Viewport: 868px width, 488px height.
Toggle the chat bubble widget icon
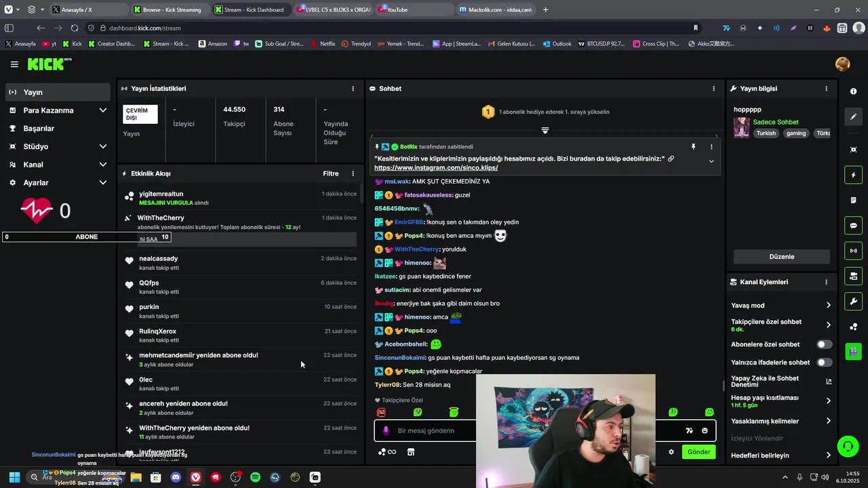(x=853, y=226)
